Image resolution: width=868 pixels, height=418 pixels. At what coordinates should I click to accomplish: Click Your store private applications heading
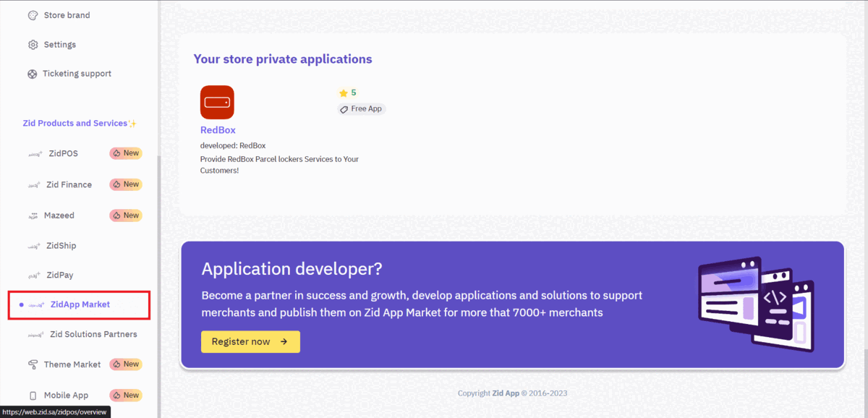point(283,59)
